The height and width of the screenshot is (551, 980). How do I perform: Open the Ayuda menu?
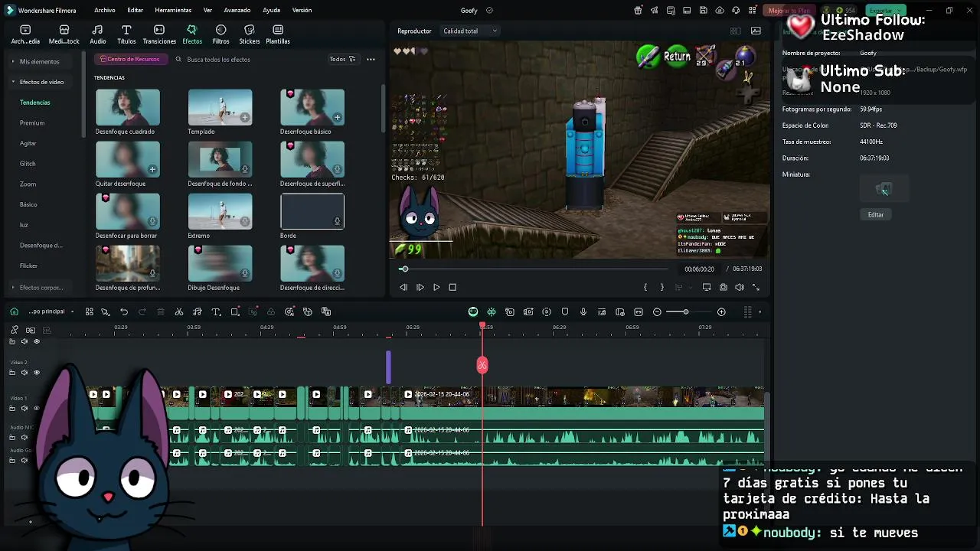271,10
